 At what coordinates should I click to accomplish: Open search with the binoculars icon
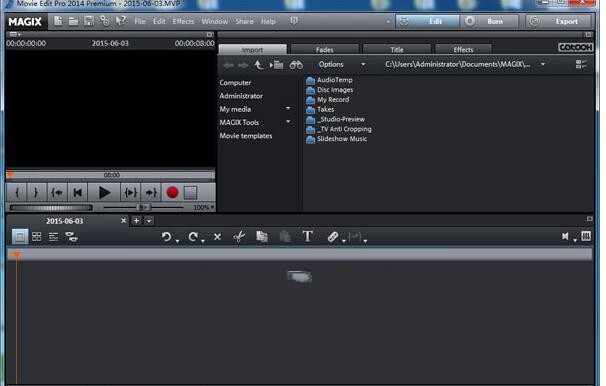coord(296,65)
